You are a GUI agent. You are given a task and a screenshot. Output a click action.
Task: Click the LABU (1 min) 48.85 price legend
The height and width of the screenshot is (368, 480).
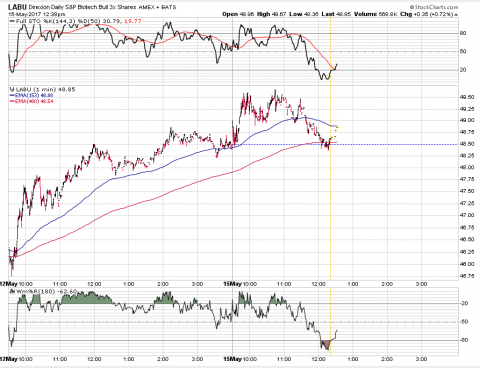click(45, 90)
